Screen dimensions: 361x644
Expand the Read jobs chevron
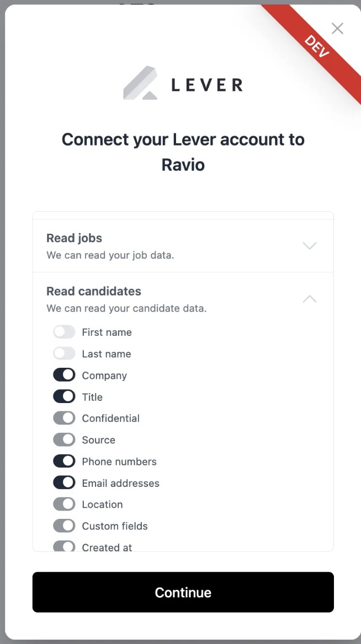point(310,245)
